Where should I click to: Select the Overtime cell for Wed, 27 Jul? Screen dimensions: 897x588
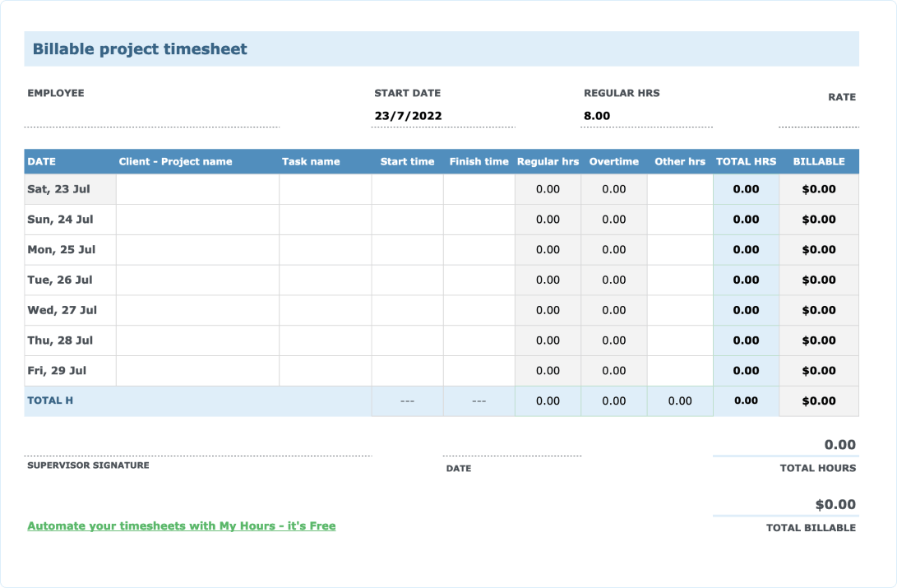coord(613,310)
